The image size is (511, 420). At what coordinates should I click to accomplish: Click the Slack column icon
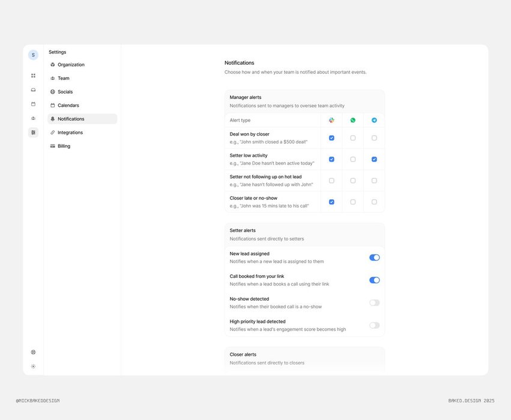point(331,120)
